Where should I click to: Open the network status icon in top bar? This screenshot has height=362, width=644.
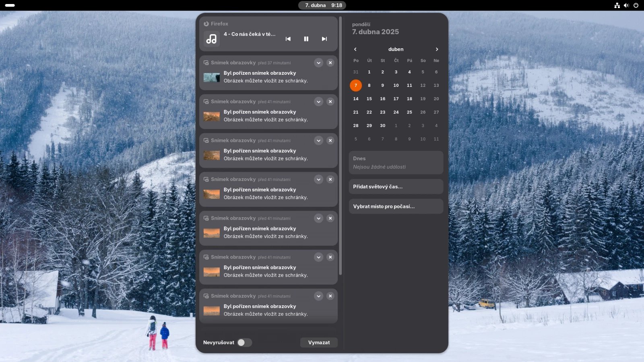point(617,5)
